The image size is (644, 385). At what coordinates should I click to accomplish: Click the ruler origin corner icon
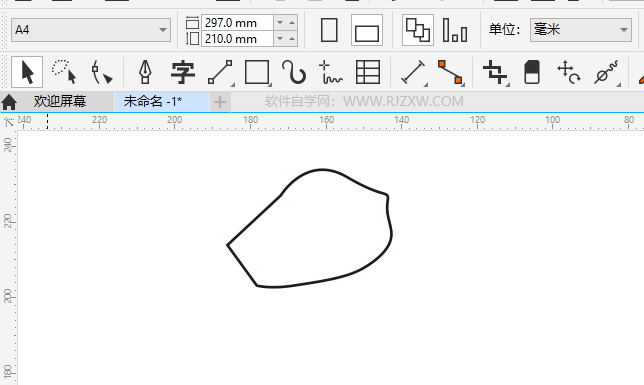click(9, 122)
